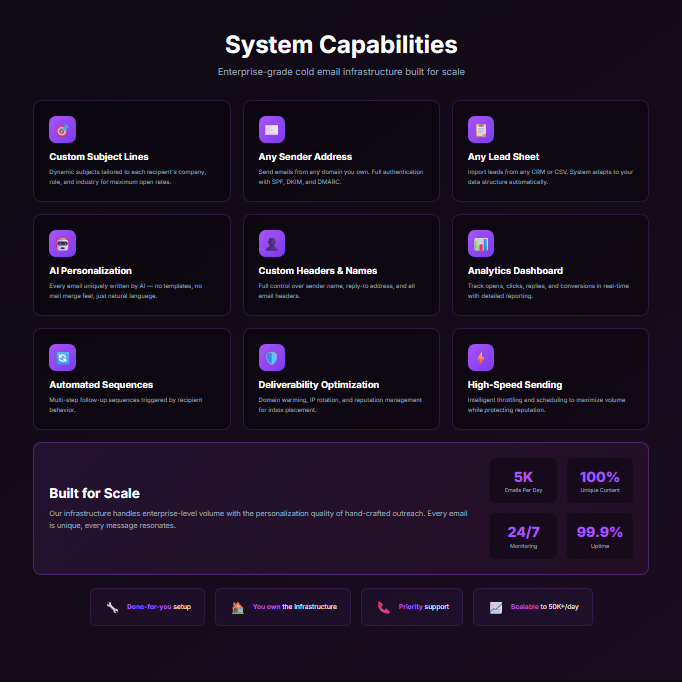Click the System Capabilities heading
This screenshot has height=682, width=682.
tap(341, 44)
